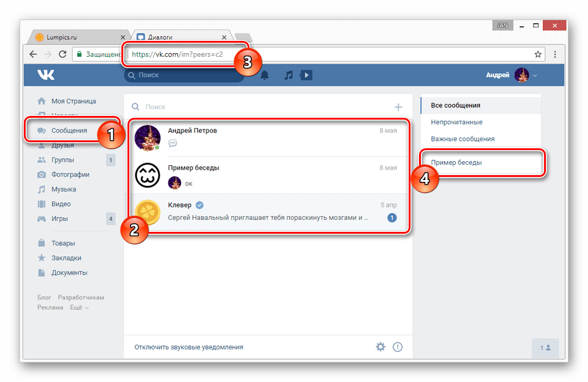The image size is (588, 382).
Task: Expand the profile dropdown arrow
Action: coord(535,76)
